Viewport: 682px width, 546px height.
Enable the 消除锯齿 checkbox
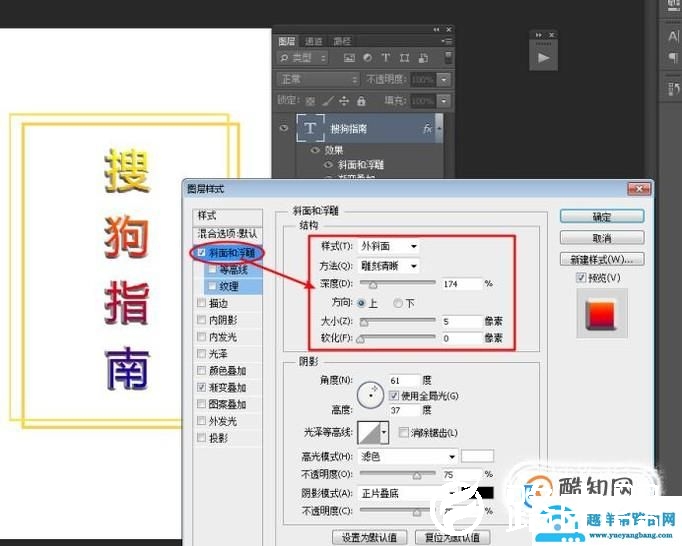(x=404, y=432)
